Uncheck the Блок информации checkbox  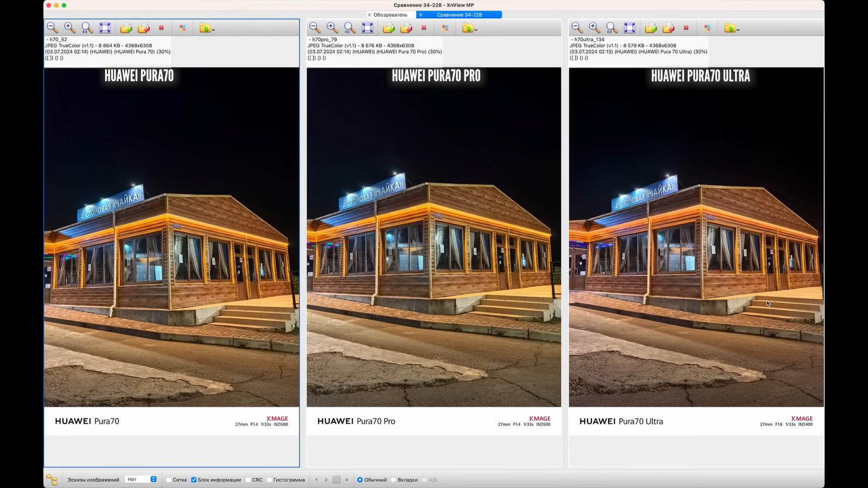click(194, 480)
